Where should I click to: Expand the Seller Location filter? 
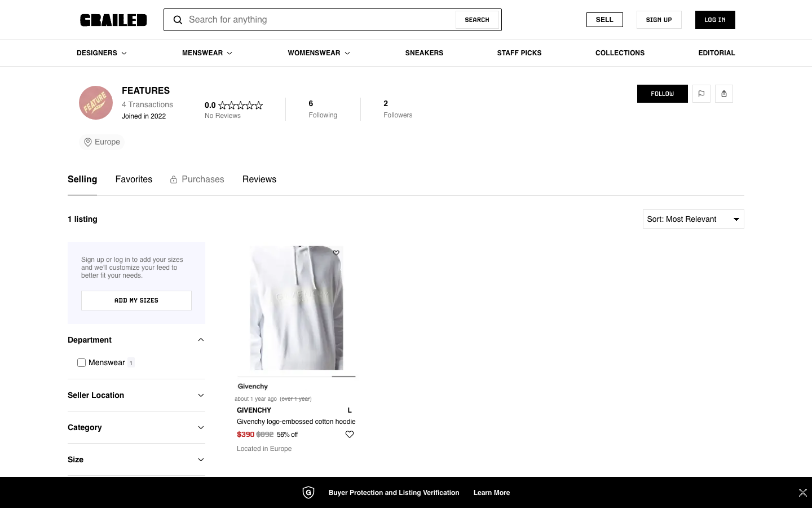click(136, 395)
